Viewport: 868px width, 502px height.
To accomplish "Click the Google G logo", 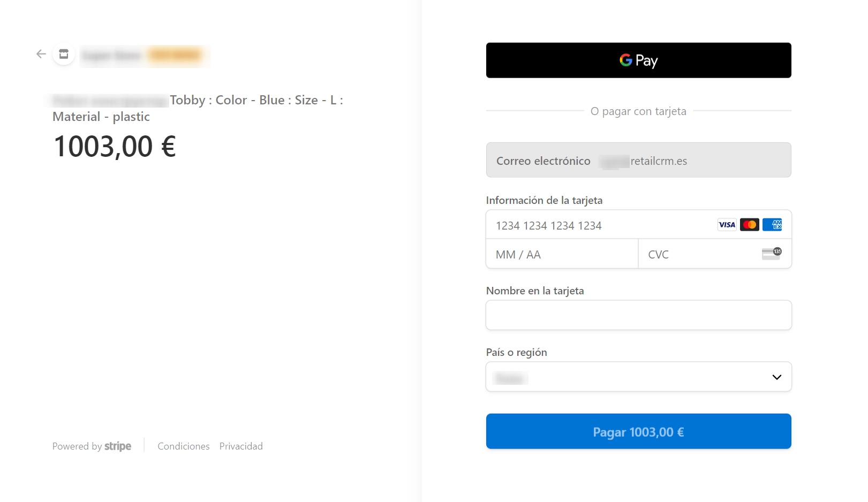I will 625,60.
